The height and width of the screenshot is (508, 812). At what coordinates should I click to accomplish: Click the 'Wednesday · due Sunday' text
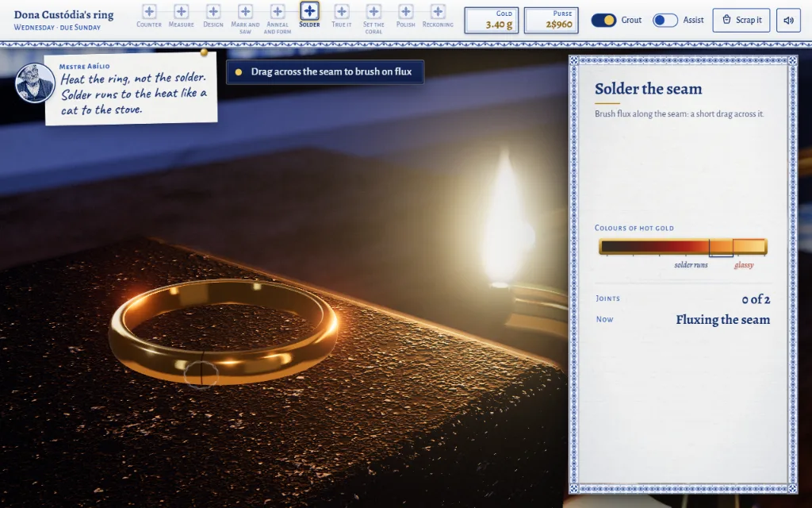click(57, 28)
